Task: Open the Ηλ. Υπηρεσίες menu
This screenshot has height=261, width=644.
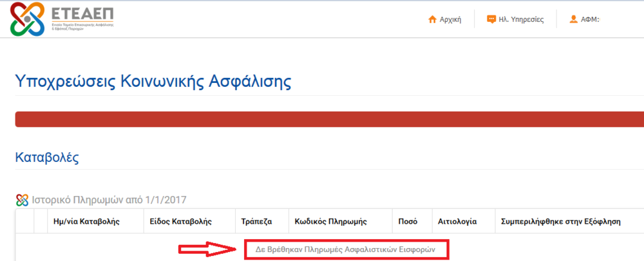Action: click(521, 19)
